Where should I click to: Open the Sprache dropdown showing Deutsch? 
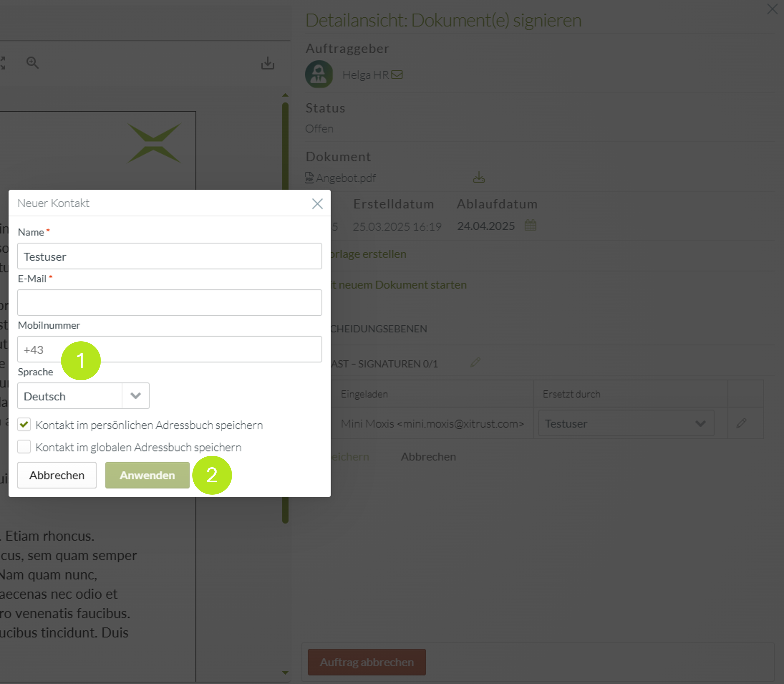[83, 396]
